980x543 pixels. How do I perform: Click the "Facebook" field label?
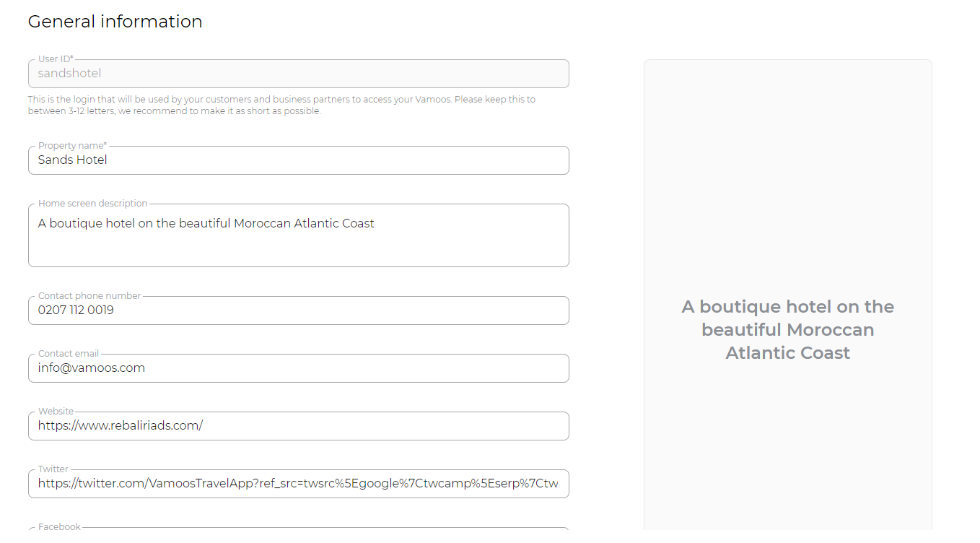[x=59, y=527]
